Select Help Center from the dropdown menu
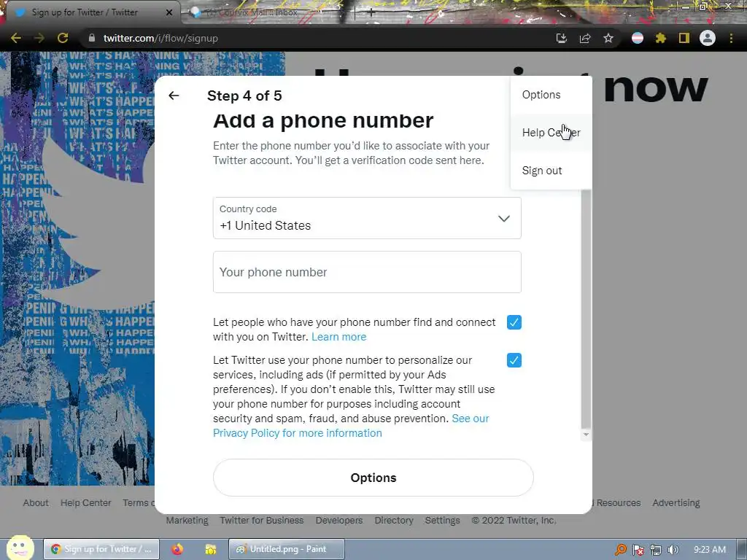 click(x=551, y=133)
